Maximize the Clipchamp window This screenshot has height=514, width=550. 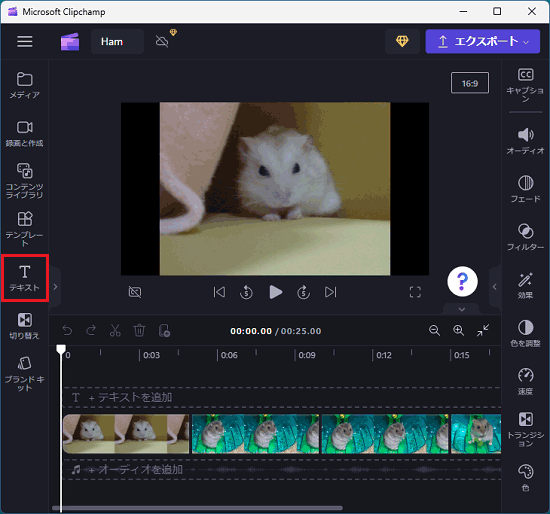pyautogui.click(x=497, y=11)
